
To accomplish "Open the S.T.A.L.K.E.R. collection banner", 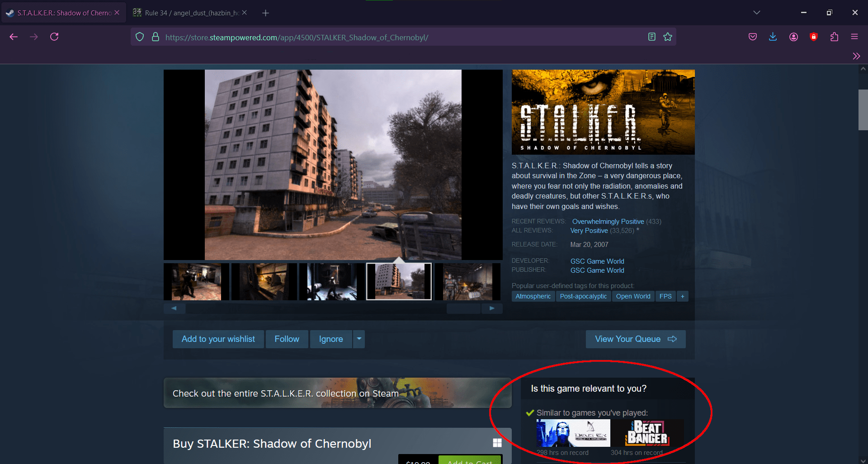I will point(338,393).
